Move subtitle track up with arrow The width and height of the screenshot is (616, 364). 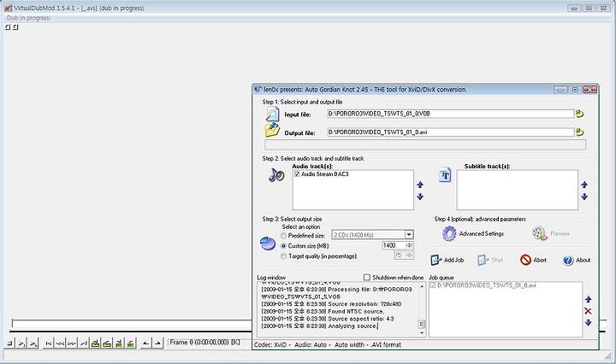pos(584,185)
